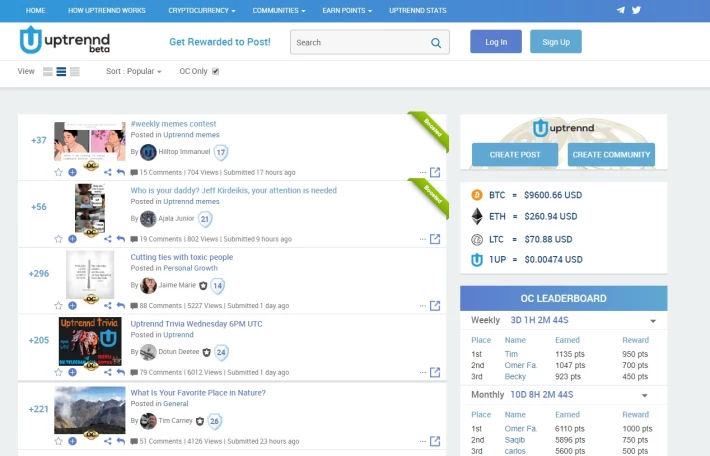Share the 'Who is your daddy?' post
Viewport: 710px width, 456px height.
pos(107,239)
